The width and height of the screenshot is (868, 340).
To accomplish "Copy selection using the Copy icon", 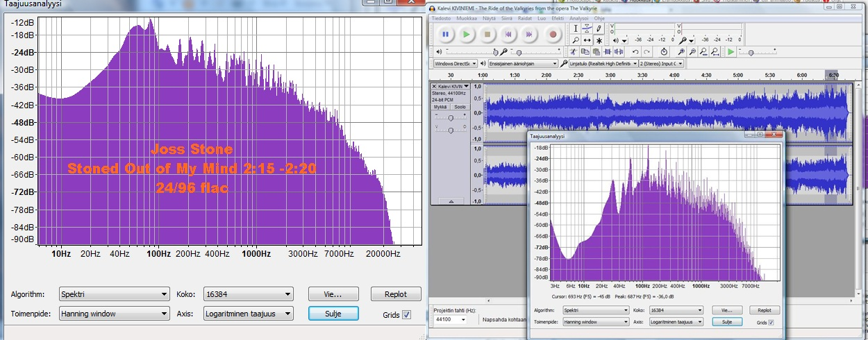I will click(585, 52).
